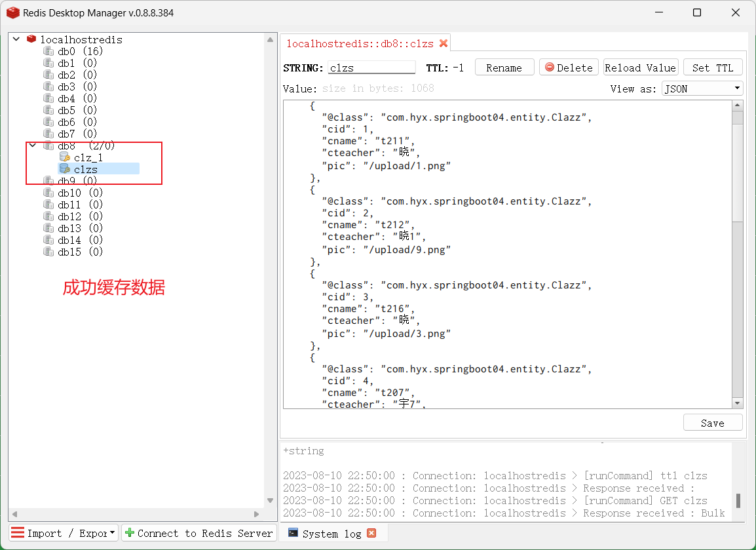Click the db5 database icon
Viewport: 756px width, 550px height.
tap(48, 110)
